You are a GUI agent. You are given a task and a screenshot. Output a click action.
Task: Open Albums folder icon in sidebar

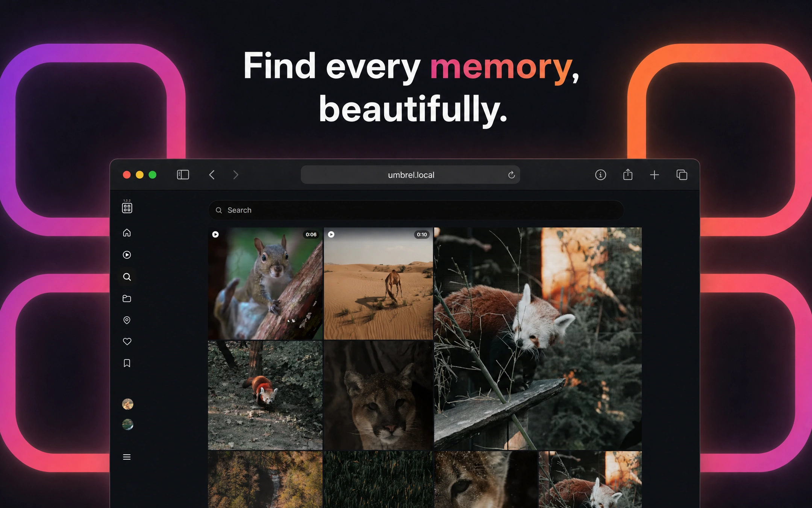[x=127, y=298]
